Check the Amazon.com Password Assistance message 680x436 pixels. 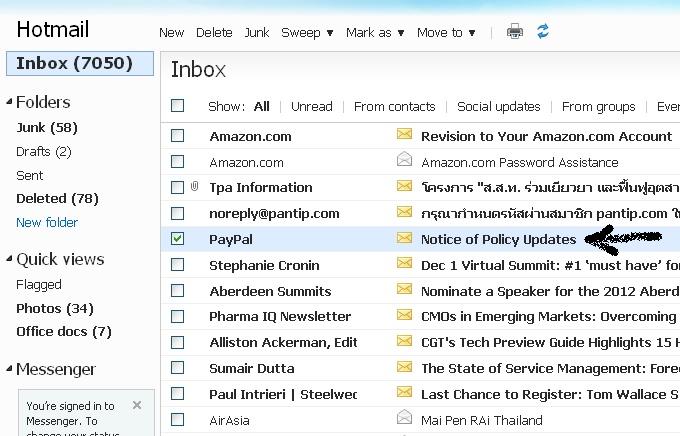click(x=177, y=162)
